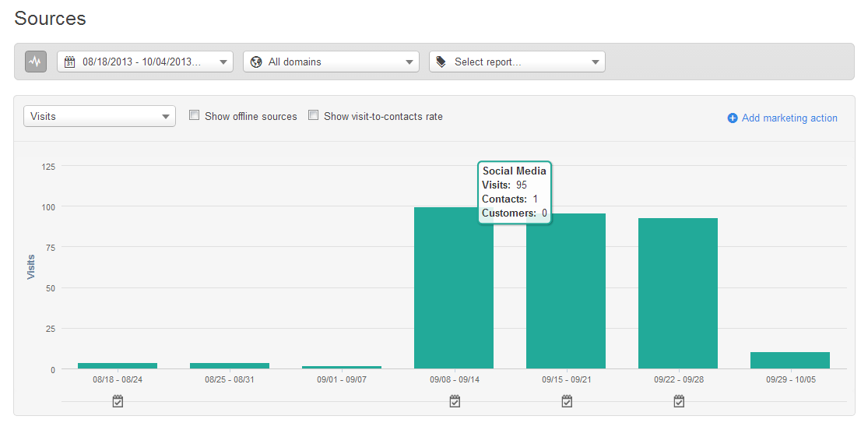868x423 pixels.
Task: Click the bar for 09/29 - 10/05
Action: [x=790, y=361]
